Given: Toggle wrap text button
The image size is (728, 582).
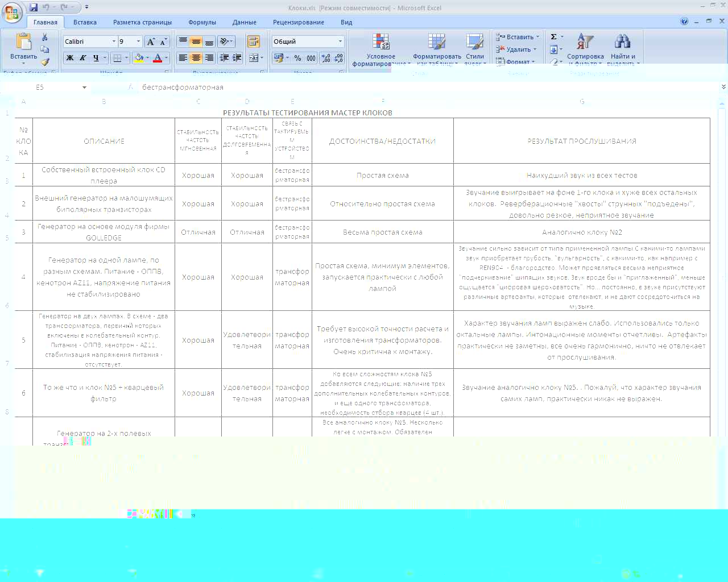Looking at the screenshot, I should (253, 41).
